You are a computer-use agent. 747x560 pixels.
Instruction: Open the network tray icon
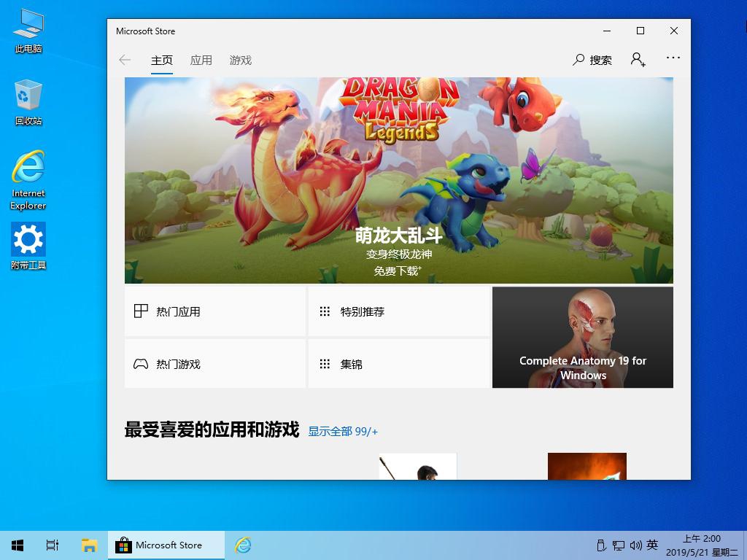click(619, 545)
